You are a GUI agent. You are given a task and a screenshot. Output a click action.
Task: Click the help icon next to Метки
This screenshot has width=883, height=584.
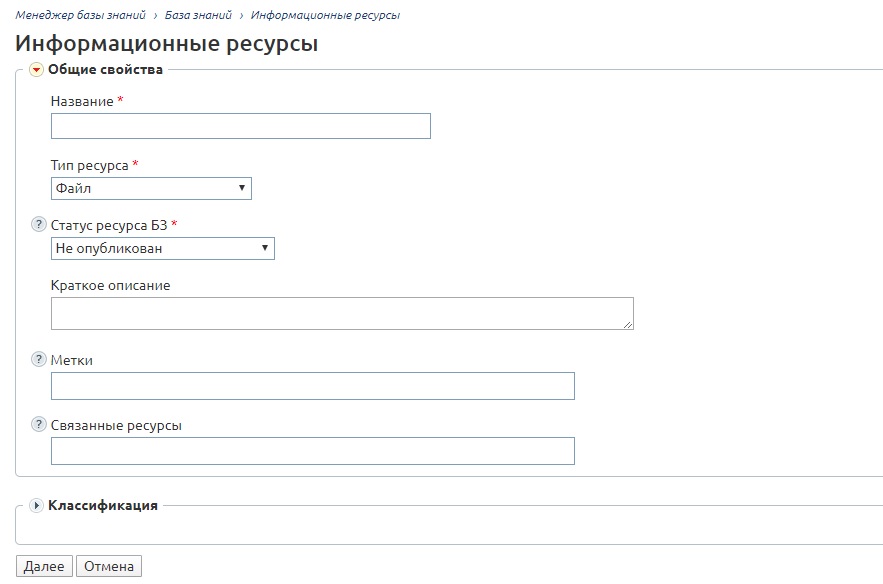38,359
